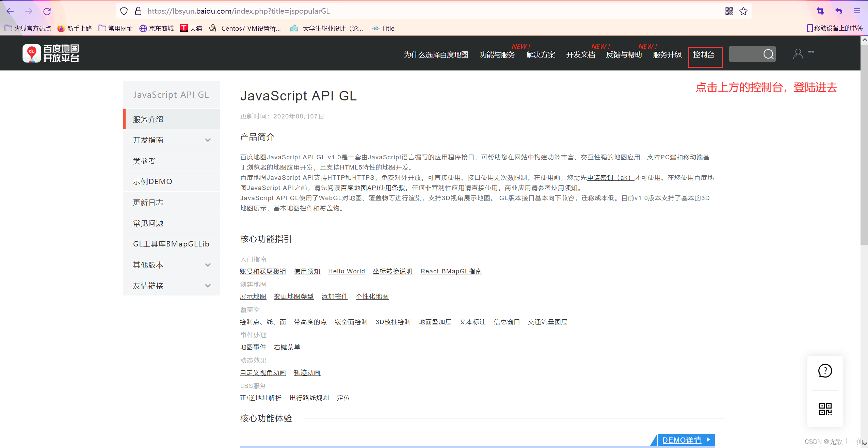
Task: Open the 常用网址 bookmarks folder
Action: (x=116, y=28)
